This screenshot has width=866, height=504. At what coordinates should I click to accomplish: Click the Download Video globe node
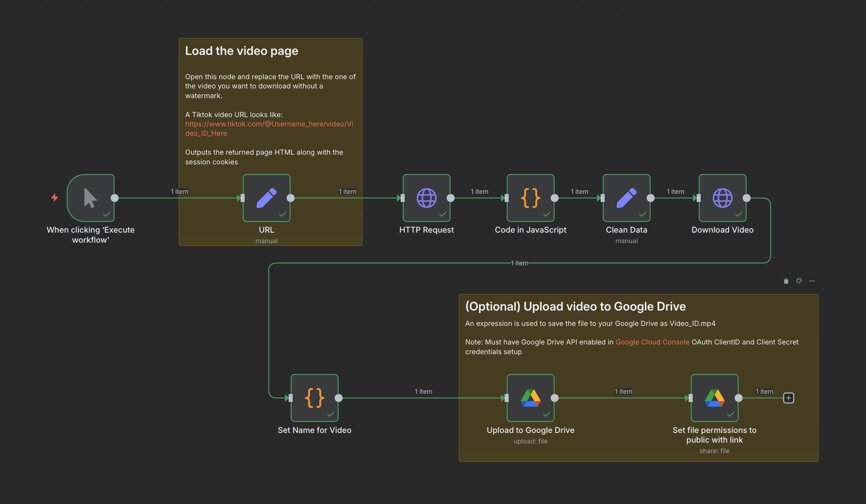722,198
